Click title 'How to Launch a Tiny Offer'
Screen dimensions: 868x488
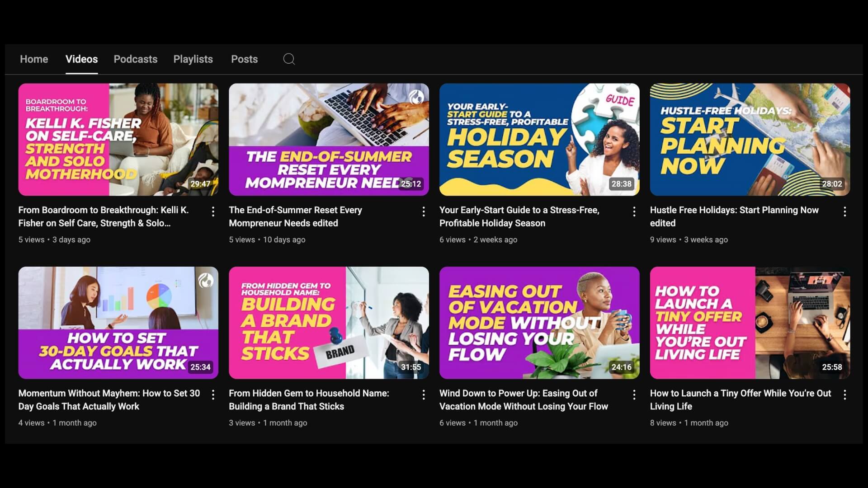click(x=741, y=400)
